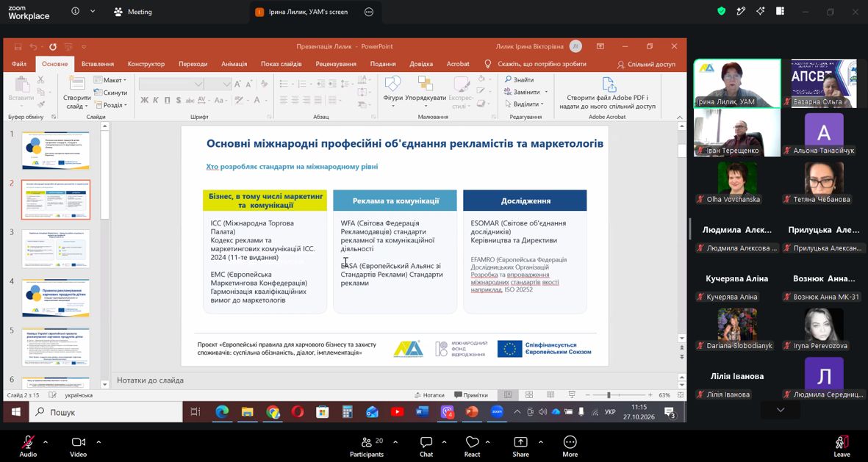
Task: Click the Нотатки до слайда notes area
Action: pyautogui.click(x=394, y=380)
